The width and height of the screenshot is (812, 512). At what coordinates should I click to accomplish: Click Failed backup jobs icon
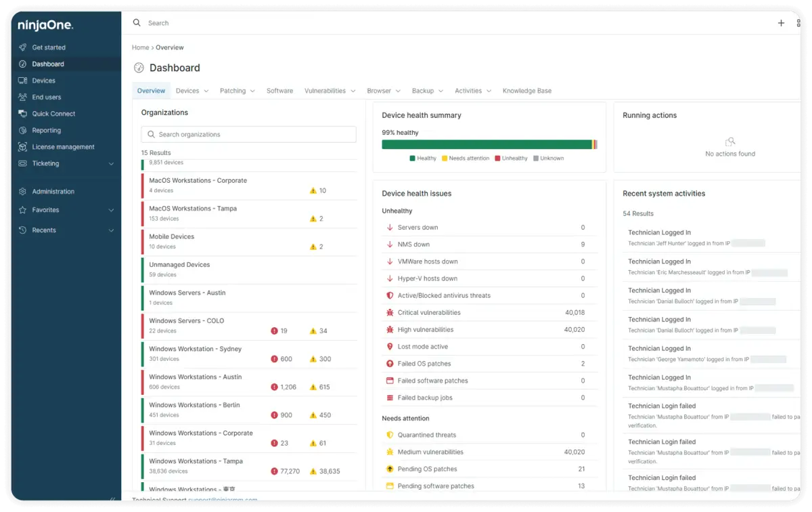coord(390,398)
